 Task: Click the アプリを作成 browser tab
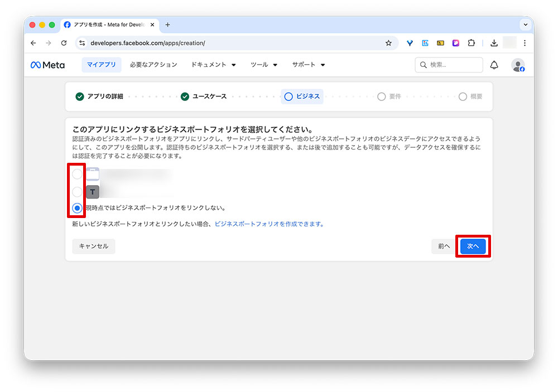(x=106, y=25)
